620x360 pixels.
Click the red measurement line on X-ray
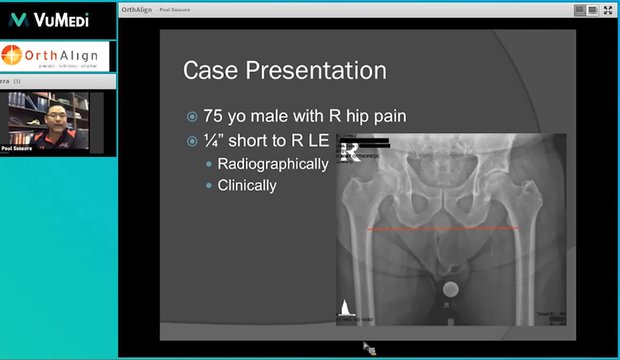click(443, 228)
